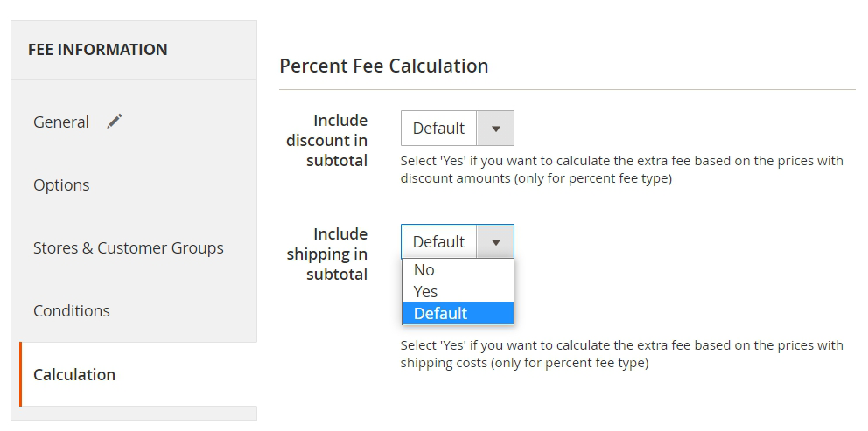Click the discount amounts help text
The width and height of the screenshot is (868, 431).
pyautogui.click(x=621, y=170)
